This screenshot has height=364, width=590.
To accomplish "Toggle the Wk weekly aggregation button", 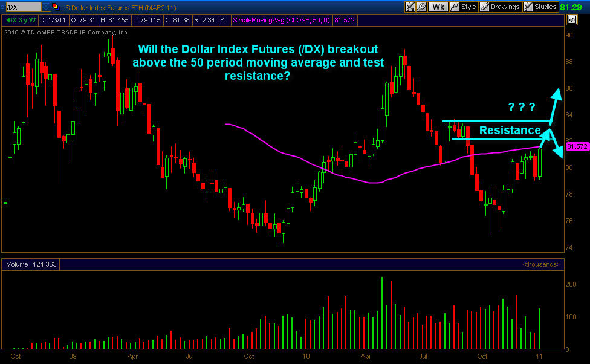I will point(437,7).
